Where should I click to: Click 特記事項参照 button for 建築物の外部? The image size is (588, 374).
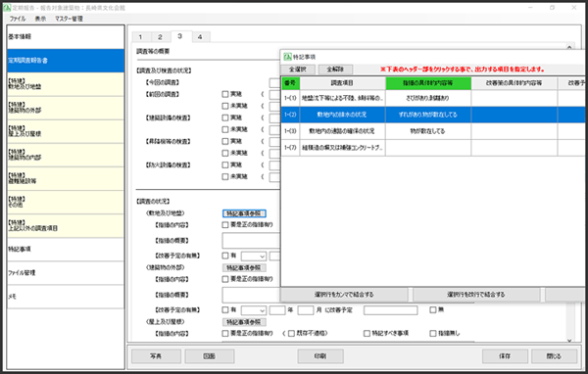[x=244, y=268]
